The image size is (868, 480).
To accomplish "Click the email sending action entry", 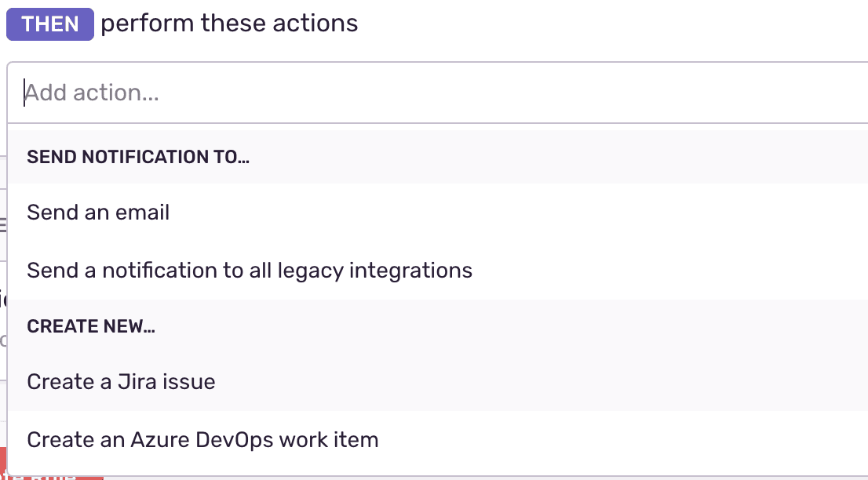I will [97, 212].
